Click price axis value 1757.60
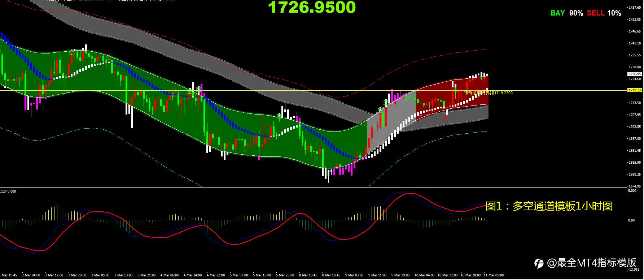The width and height of the screenshot is (644, 280). [x=635, y=7]
